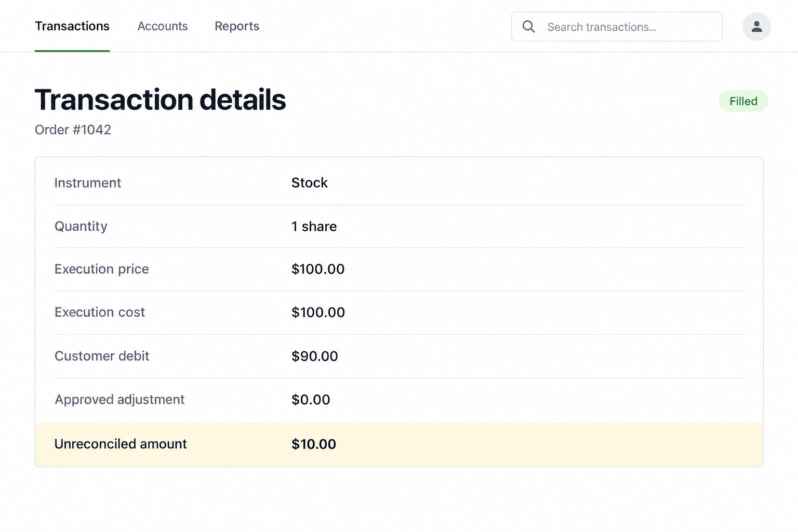Click the Instrument label

[x=88, y=183]
